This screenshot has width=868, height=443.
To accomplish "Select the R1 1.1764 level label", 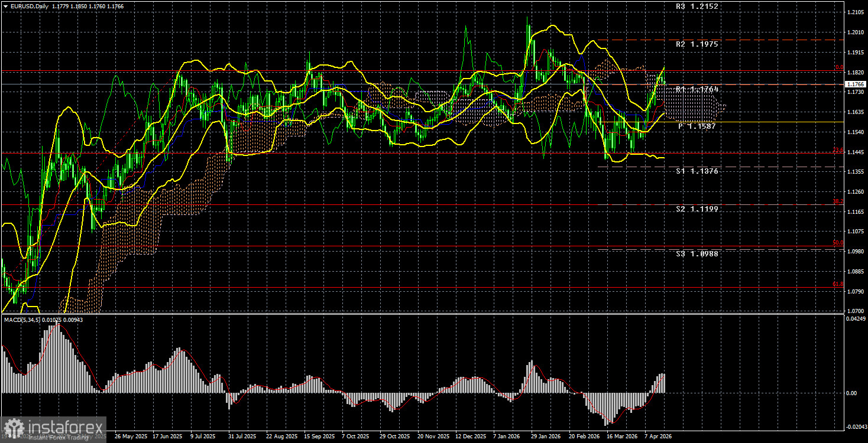I will 697,89.
